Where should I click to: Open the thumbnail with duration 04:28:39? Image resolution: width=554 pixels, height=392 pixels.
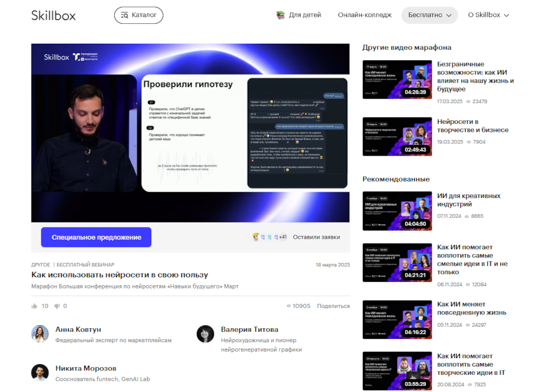[397, 80]
